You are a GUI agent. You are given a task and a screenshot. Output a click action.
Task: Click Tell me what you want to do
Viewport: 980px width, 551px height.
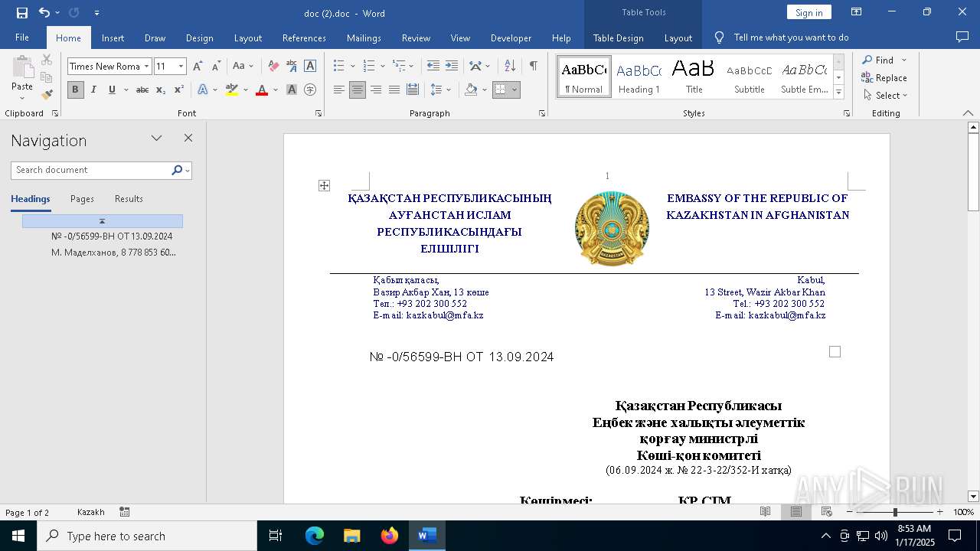pyautogui.click(x=791, y=37)
